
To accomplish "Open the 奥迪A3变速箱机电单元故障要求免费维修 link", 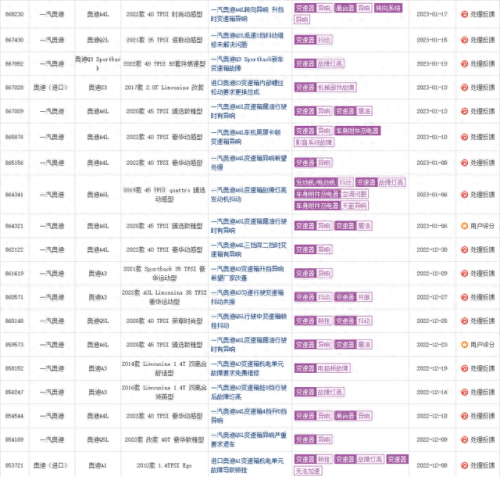I will [x=247, y=368].
